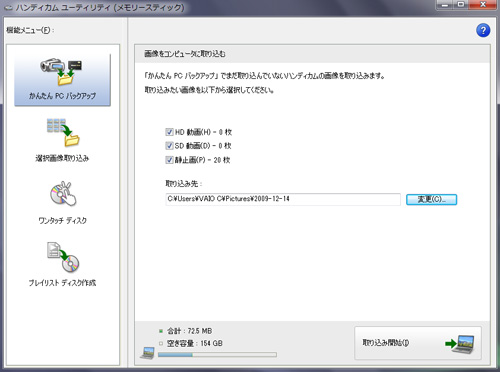Click the 空き容量 : 154 GB text
The width and height of the screenshot is (500, 372).
[x=195, y=343]
